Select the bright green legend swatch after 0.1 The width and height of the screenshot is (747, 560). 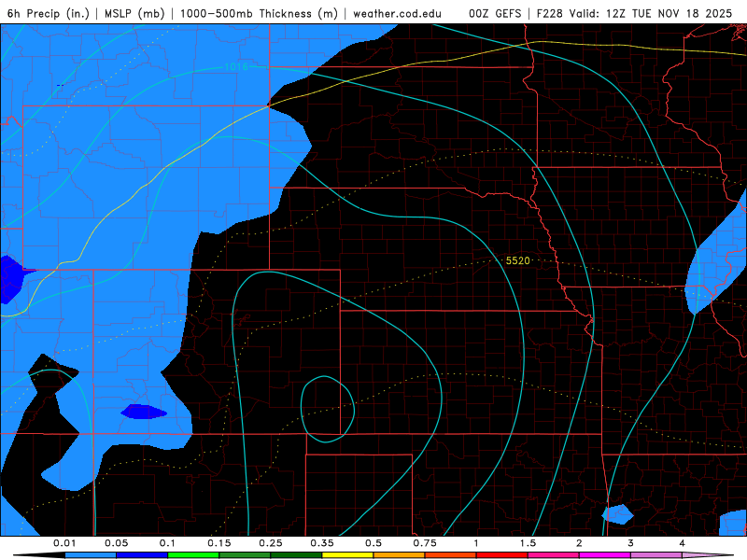193,555
